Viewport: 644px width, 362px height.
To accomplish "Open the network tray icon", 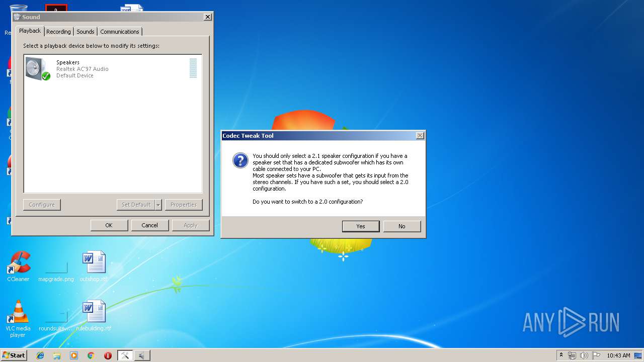I will 572,355.
